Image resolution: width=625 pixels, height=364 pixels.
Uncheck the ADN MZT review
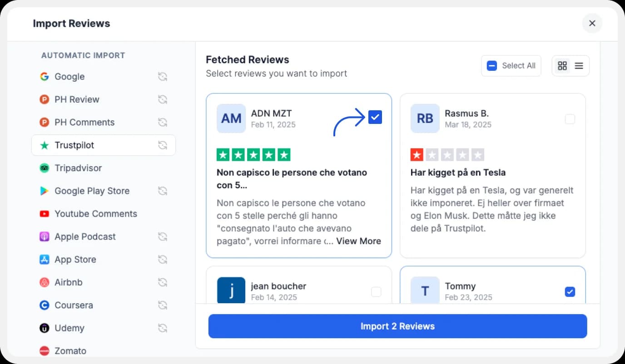375,117
